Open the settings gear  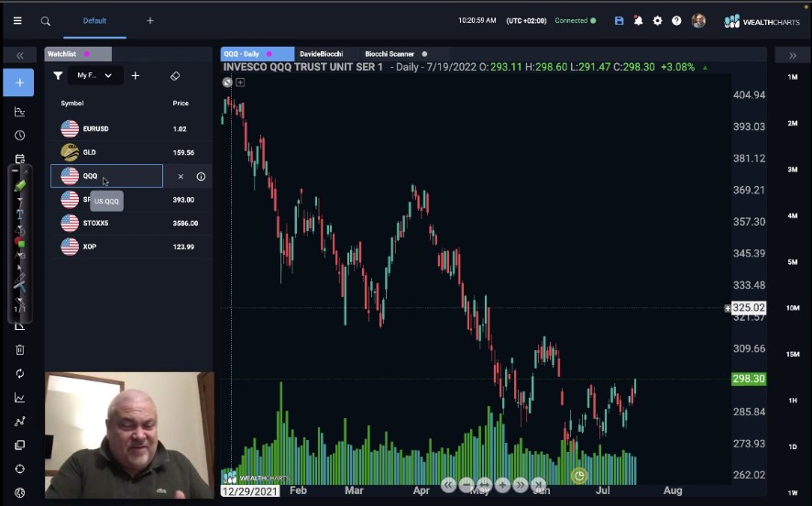point(658,21)
